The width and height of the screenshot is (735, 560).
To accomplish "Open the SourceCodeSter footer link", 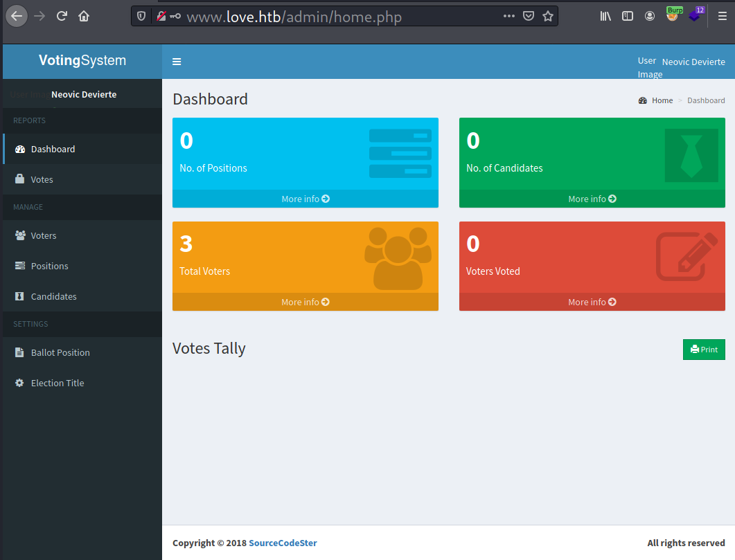I will point(283,543).
